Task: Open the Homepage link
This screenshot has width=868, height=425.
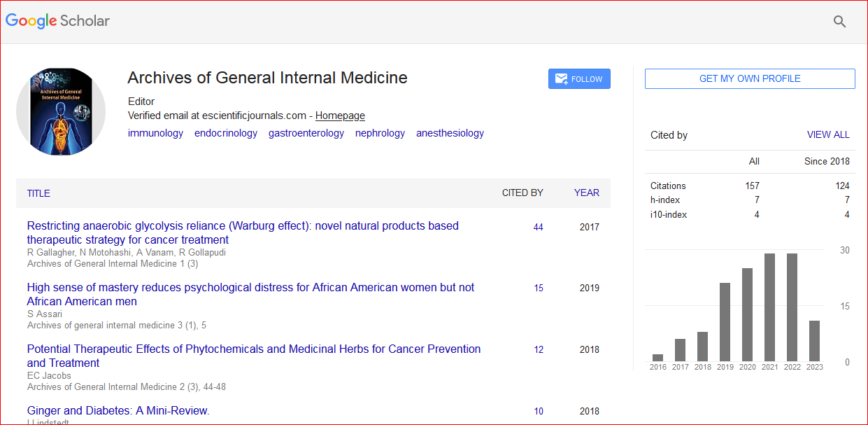Action: click(340, 116)
